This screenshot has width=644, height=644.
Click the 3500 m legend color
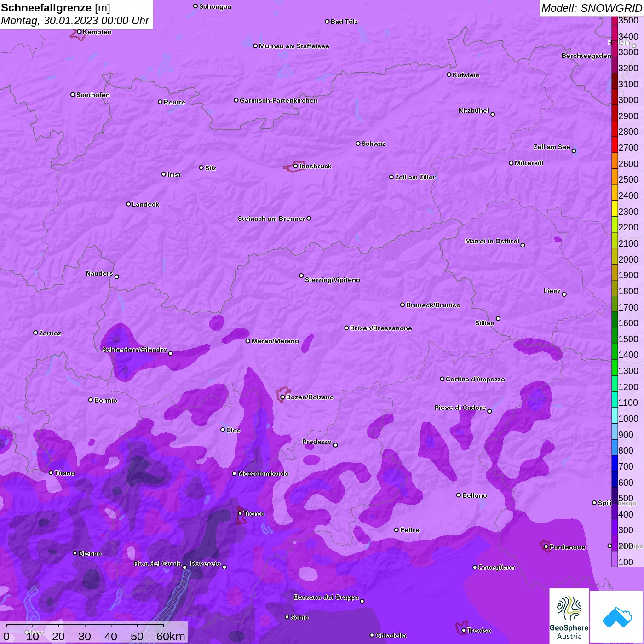pyautogui.click(x=615, y=20)
